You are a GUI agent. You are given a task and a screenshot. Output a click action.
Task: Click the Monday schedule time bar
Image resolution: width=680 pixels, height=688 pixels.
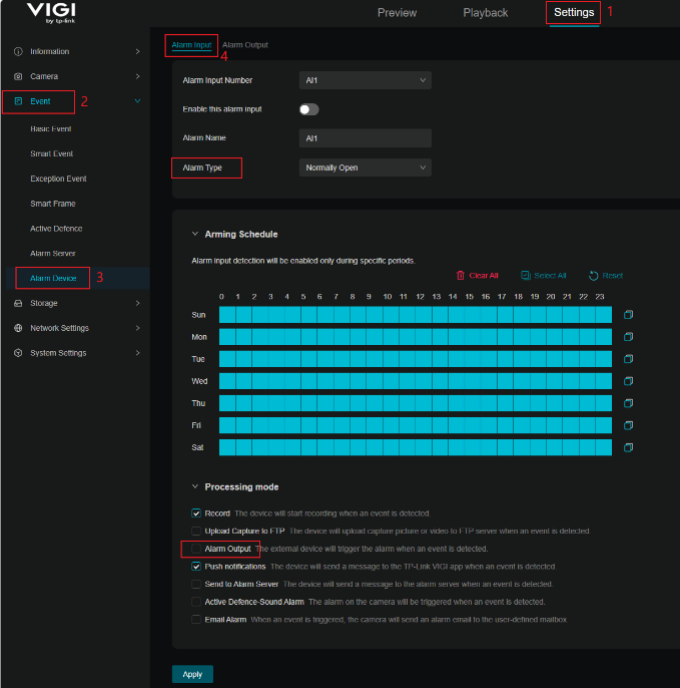click(415, 337)
